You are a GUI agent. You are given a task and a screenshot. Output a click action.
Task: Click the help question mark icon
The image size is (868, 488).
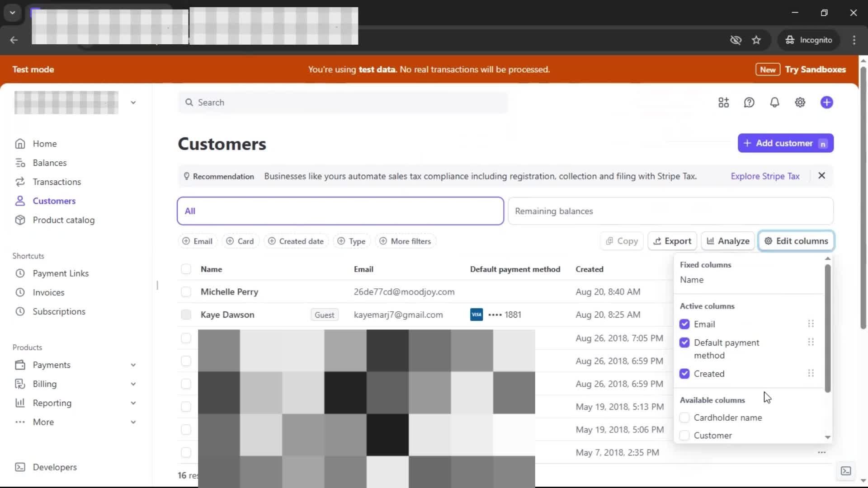click(749, 103)
